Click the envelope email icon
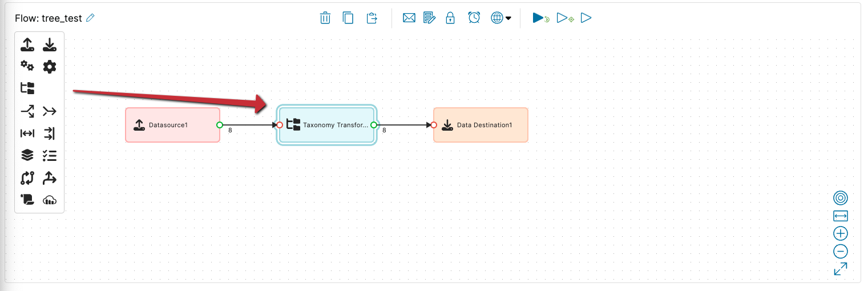Viewport: 868px width, 291px height. click(409, 18)
